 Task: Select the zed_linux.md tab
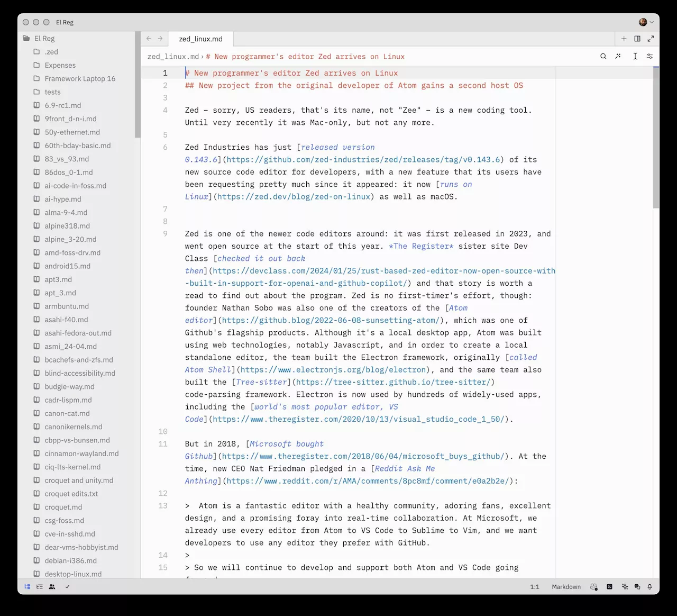200,39
